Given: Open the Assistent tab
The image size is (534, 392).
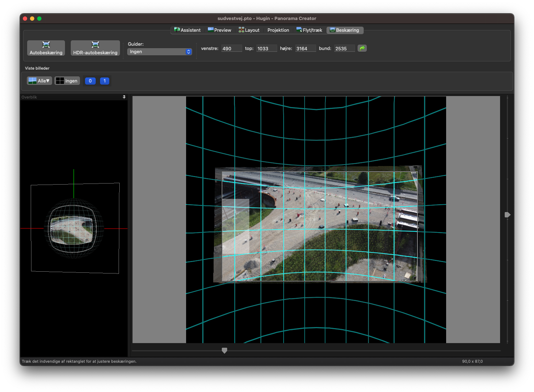Looking at the screenshot, I should [187, 30].
